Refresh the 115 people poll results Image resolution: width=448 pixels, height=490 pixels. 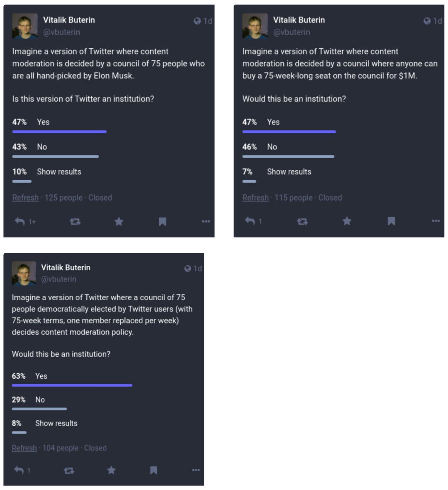tap(256, 198)
